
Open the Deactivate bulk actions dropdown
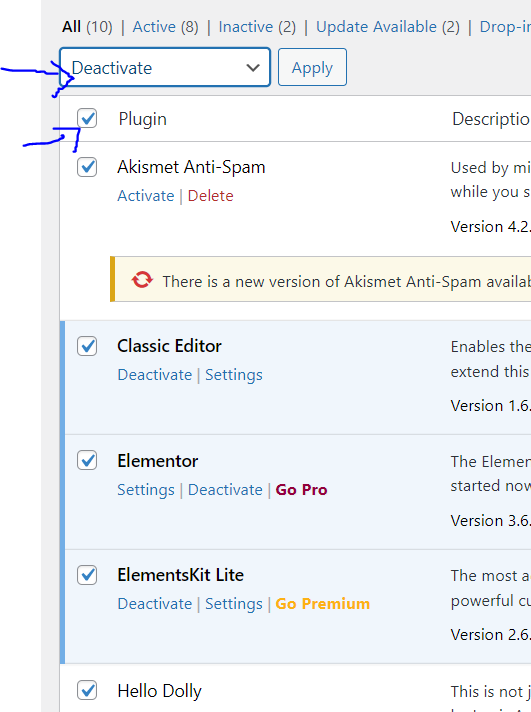click(165, 67)
